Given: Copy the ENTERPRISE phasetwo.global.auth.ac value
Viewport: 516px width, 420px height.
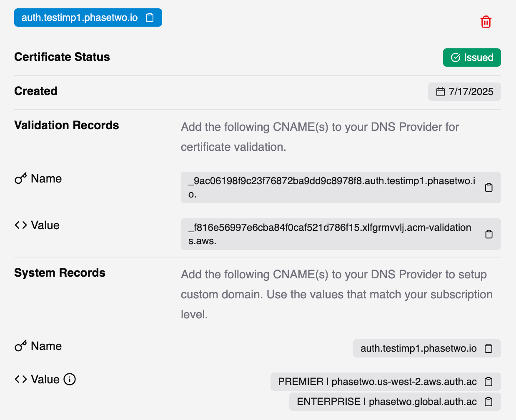Looking at the screenshot, I should click(488, 402).
